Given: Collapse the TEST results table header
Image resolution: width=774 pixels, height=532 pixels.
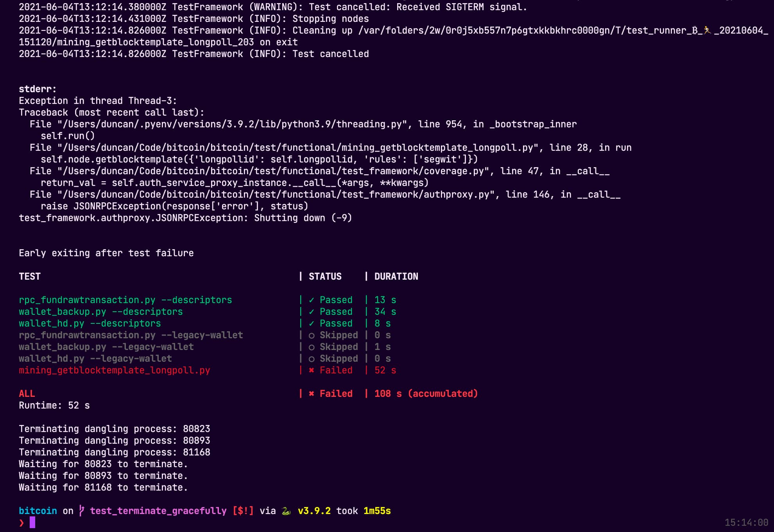Looking at the screenshot, I should click(29, 276).
